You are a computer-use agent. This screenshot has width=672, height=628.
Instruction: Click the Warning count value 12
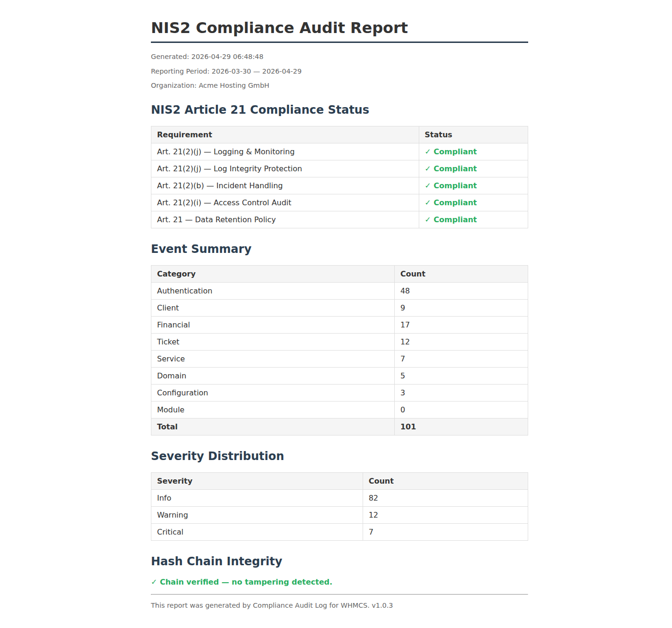tap(373, 515)
